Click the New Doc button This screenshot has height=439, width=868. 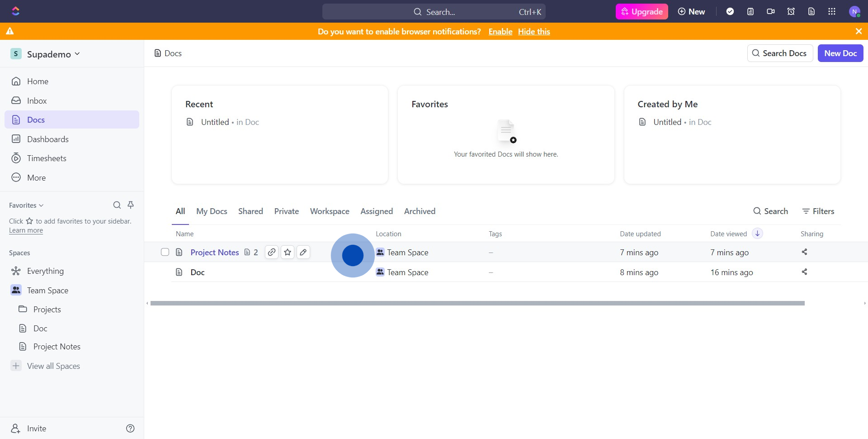[x=840, y=53]
